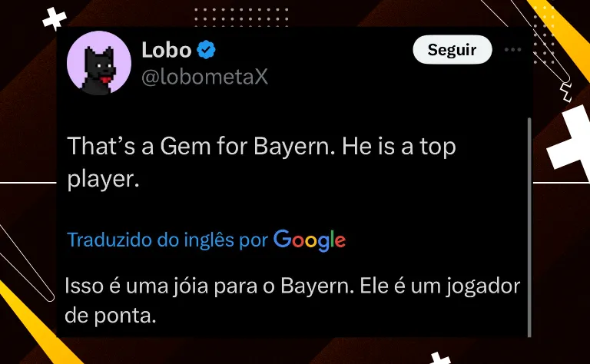
Task: Click the colorful Google logo
Action: coord(310,240)
